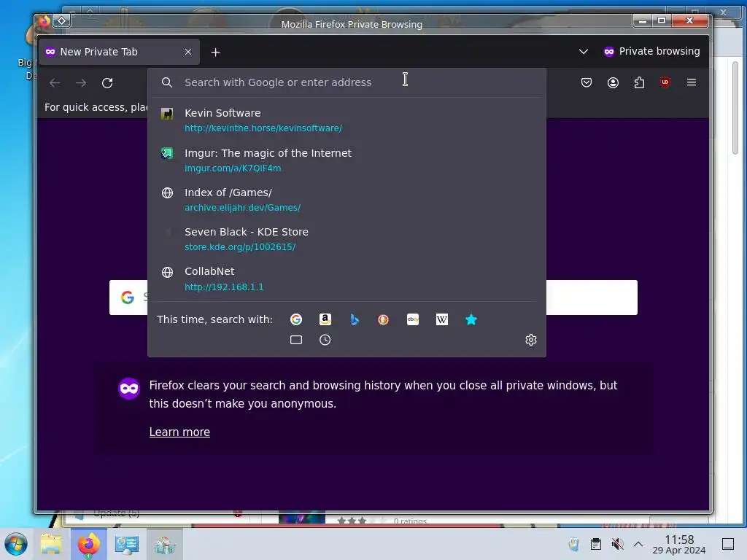The image size is (747, 560).
Task: Expand the list all tabs chevron
Action: (x=583, y=52)
